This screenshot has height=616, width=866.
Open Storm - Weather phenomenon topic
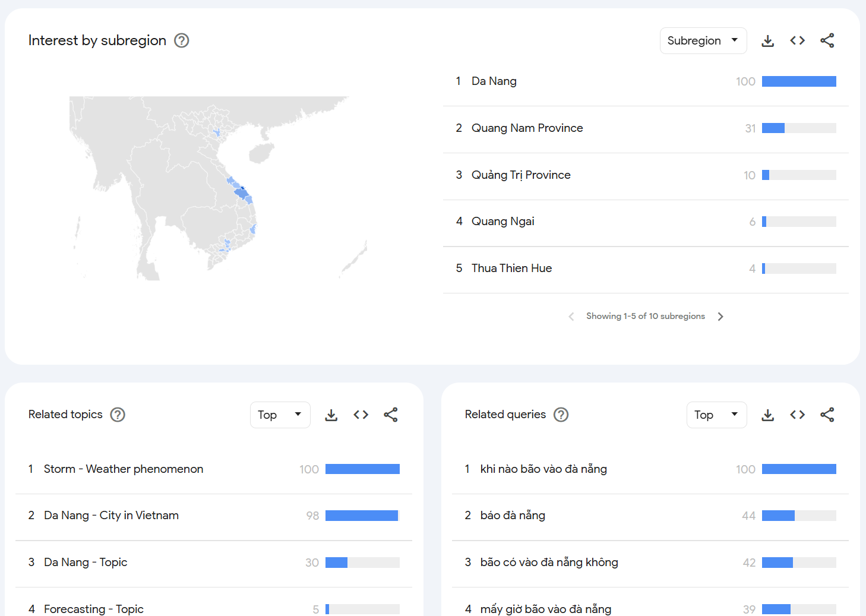click(x=124, y=469)
